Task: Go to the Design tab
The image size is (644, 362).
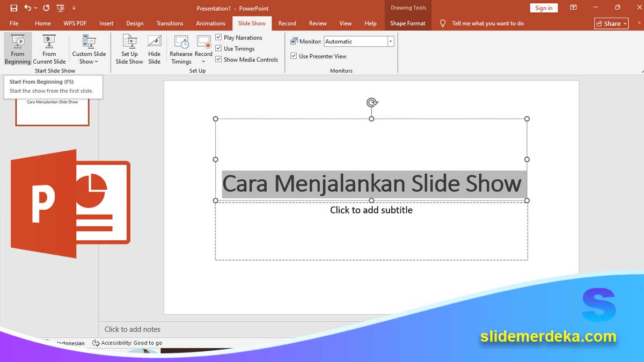Action: (x=135, y=23)
